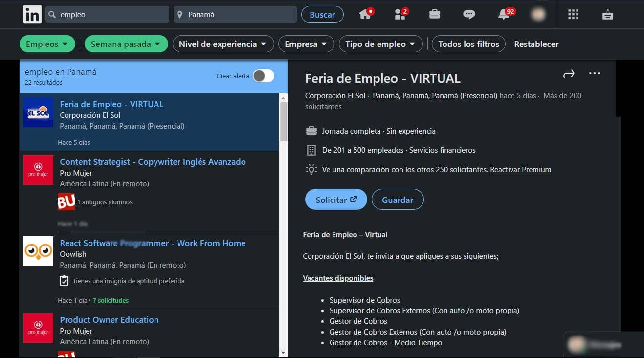Click the Buscar search button
644x358 pixels.
322,15
